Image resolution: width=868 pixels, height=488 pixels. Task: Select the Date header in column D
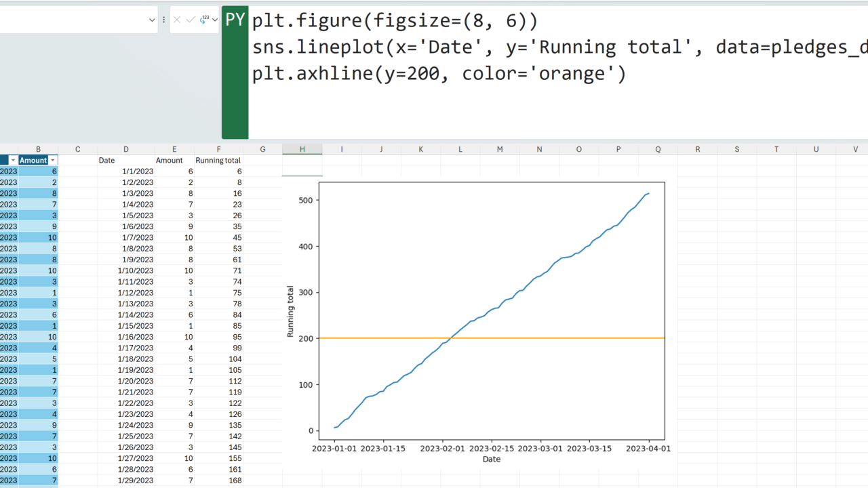(x=107, y=161)
